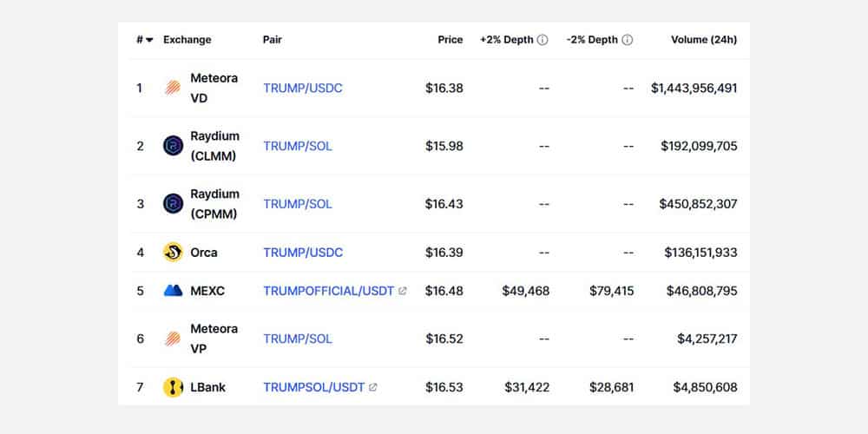Open TRUMP/USDC pair on Meteora VD
The height and width of the screenshot is (434, 868).
click(303, 88)
